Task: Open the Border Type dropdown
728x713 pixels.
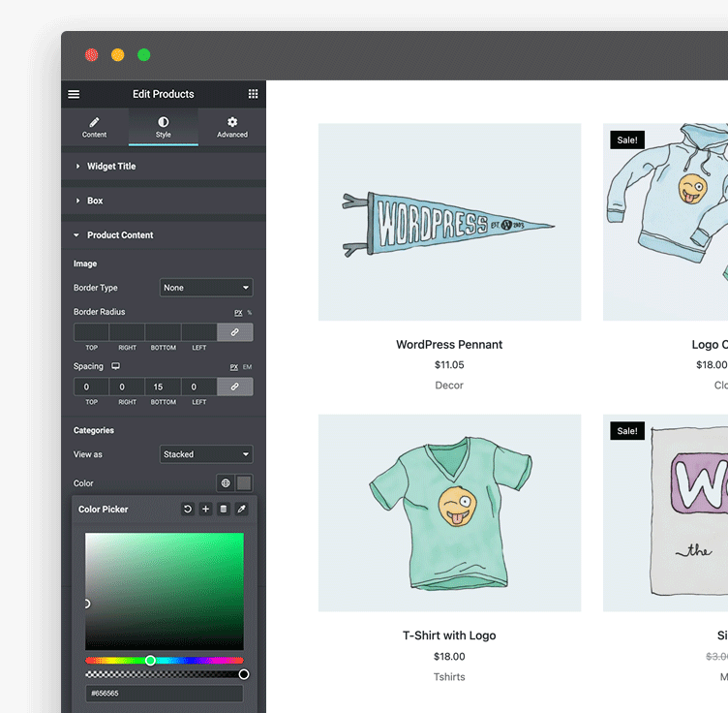Action: tap(206, 288)
